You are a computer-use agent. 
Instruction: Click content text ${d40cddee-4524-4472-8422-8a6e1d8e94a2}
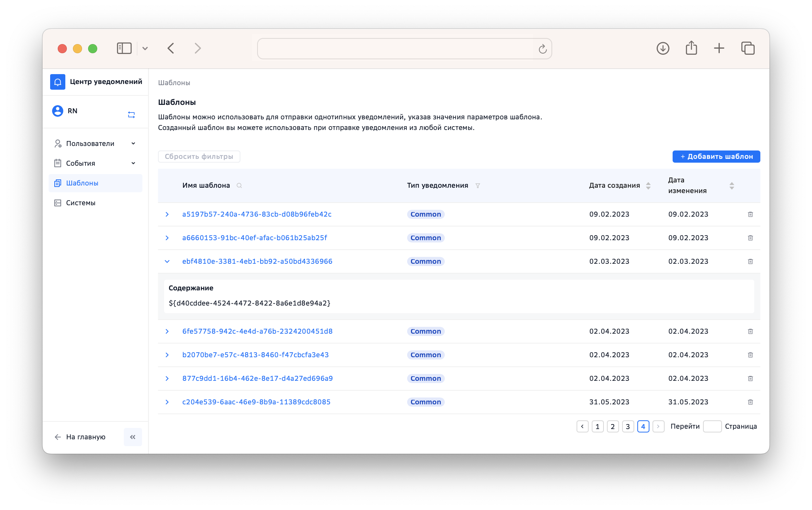250,303
